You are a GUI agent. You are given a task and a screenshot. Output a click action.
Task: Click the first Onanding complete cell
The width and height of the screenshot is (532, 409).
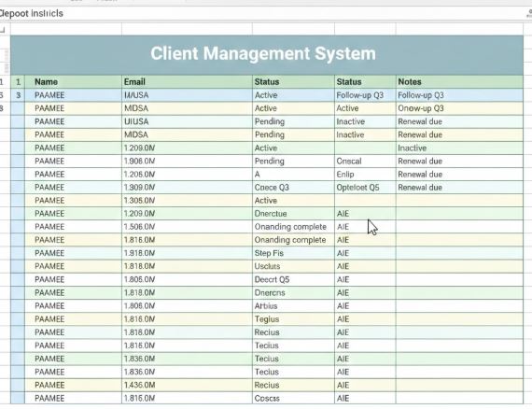[293, 227]
